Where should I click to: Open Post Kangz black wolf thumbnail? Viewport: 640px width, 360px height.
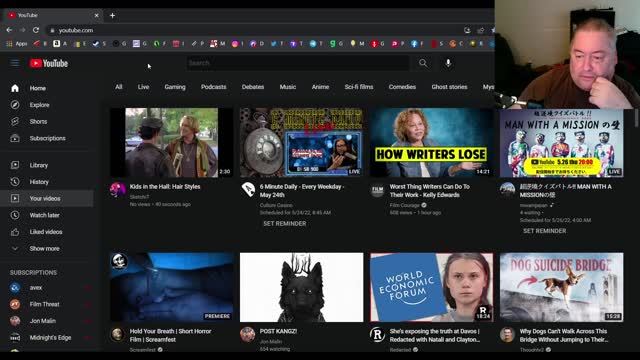click(x=301, y=287)
